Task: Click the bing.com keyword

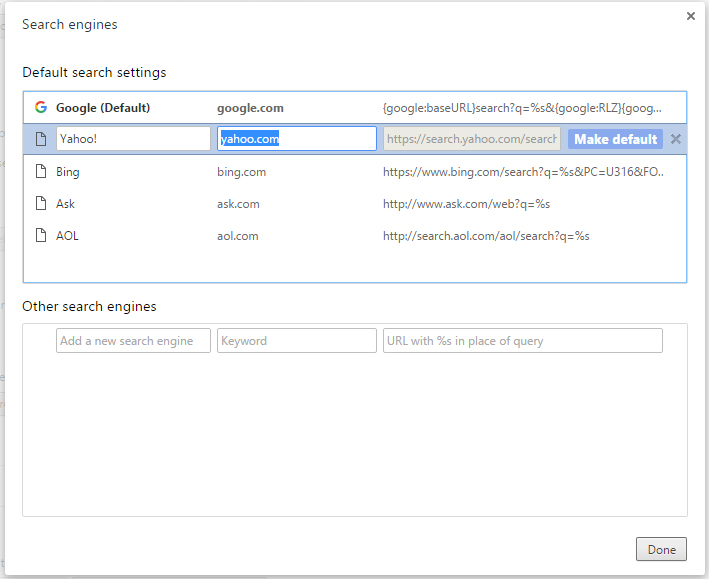Action: tap(241, 172)
